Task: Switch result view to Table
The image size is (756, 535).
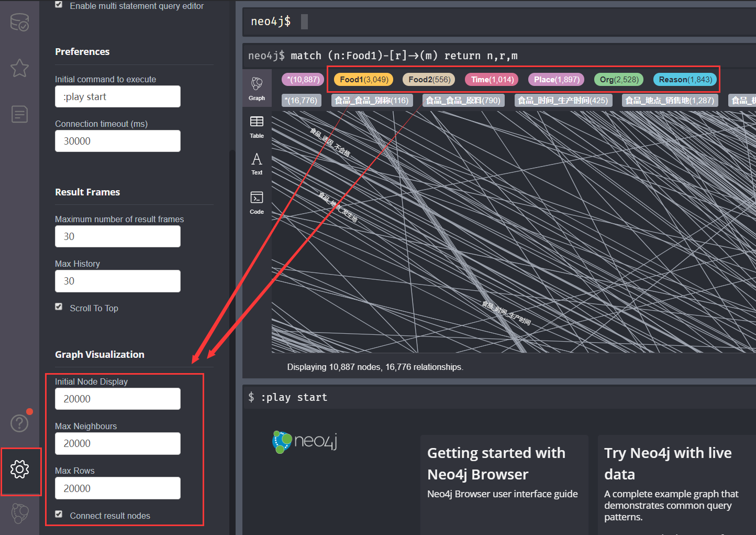Action: (257, 127)
